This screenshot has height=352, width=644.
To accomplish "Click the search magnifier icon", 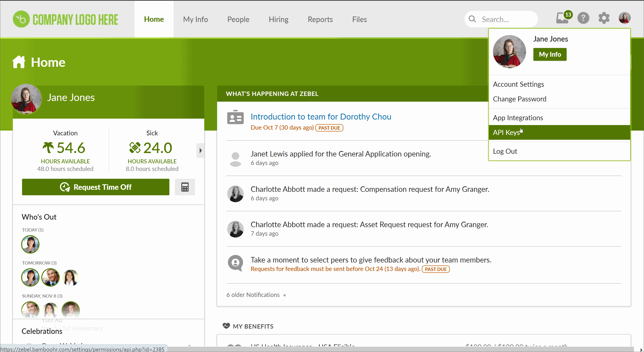I will point(472,19).
